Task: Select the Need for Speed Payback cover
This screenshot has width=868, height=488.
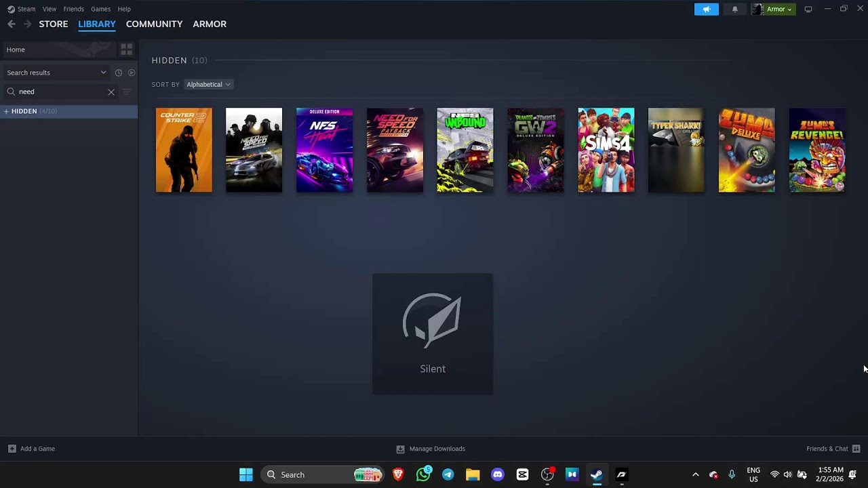Action: 395,150
